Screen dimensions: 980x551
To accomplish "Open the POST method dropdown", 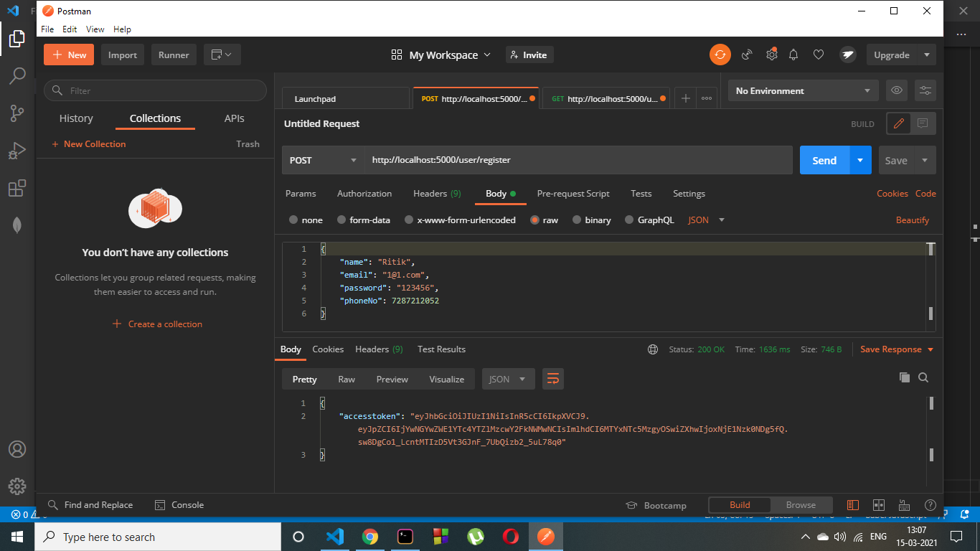I will point(323,160).
